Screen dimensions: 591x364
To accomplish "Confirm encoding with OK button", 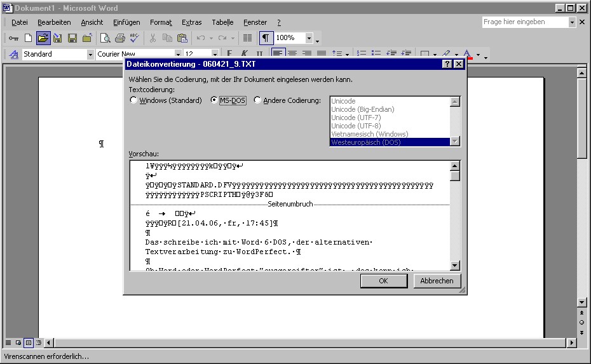I will pos(384,281).
